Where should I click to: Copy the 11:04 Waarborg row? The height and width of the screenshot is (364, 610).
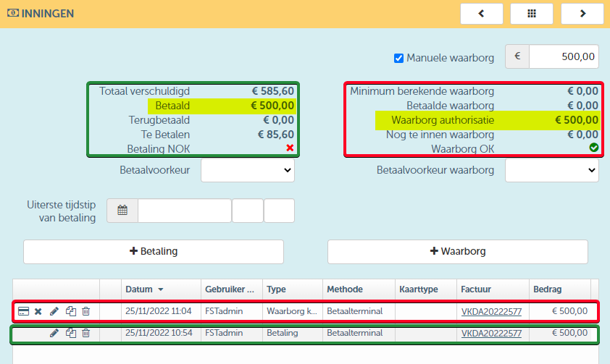pyautogui.click(x=71, y=311)
